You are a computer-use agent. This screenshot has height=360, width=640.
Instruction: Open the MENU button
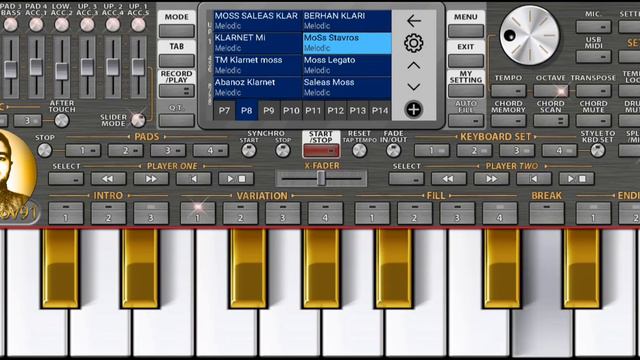click(x=466, y=31)
